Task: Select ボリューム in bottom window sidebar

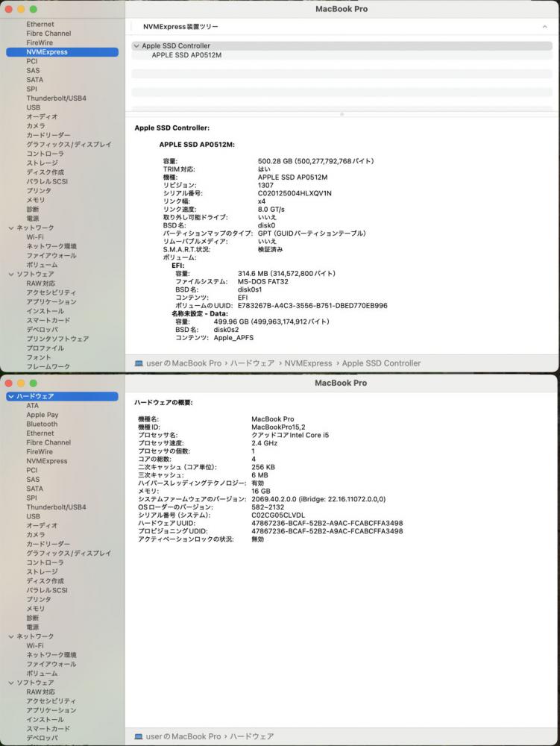Action: click(x=42, y=673)
